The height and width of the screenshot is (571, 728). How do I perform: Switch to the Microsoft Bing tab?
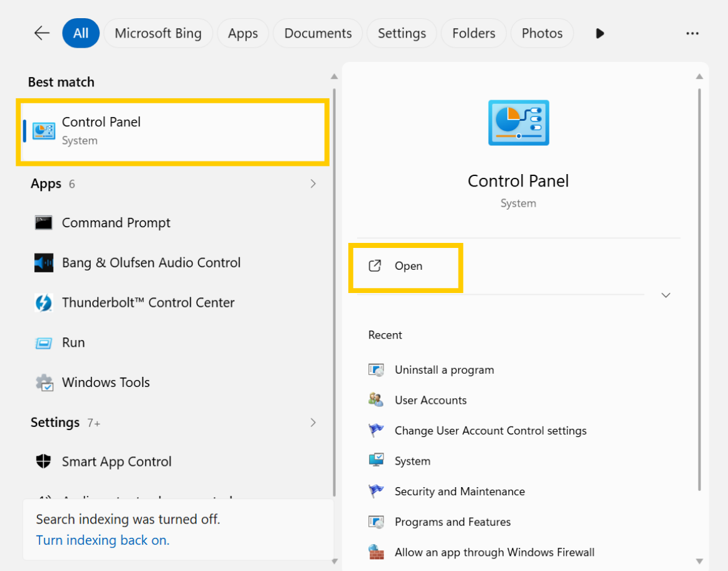point(158,33)
